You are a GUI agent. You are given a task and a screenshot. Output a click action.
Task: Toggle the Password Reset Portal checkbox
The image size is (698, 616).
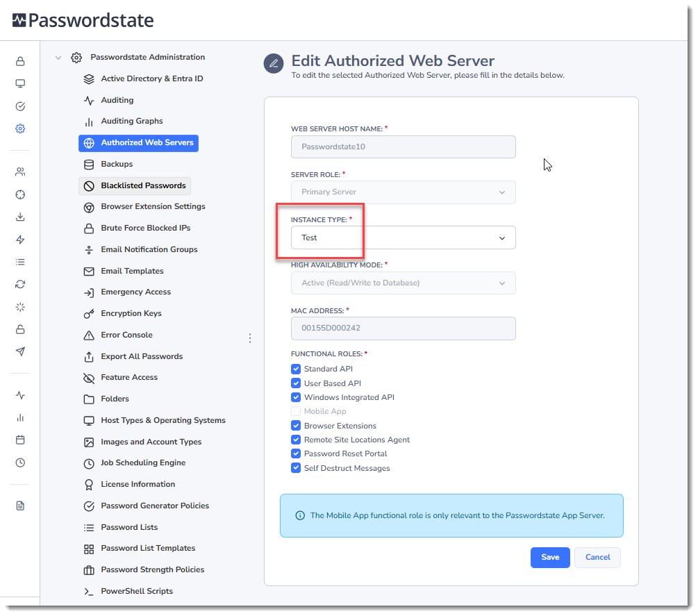pyautogui.click(x=296, y=453)
